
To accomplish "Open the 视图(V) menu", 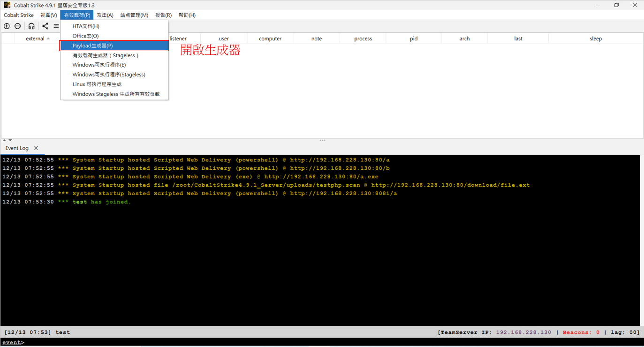I will (48, 15).
